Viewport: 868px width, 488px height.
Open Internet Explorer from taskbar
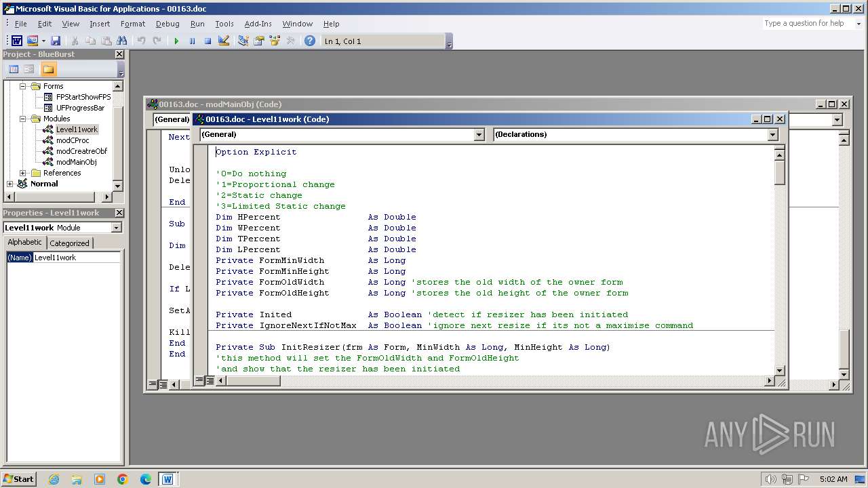pos(54,479)
